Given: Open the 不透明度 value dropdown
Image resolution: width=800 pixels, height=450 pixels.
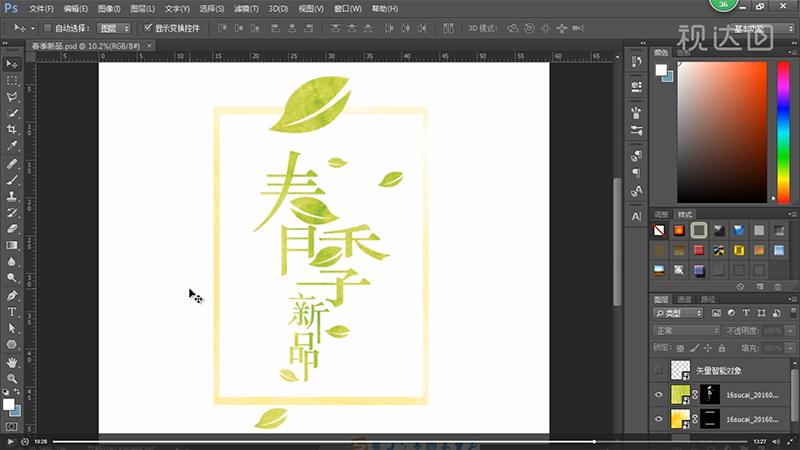Looking at the screenshot, I should coord(790,331).
